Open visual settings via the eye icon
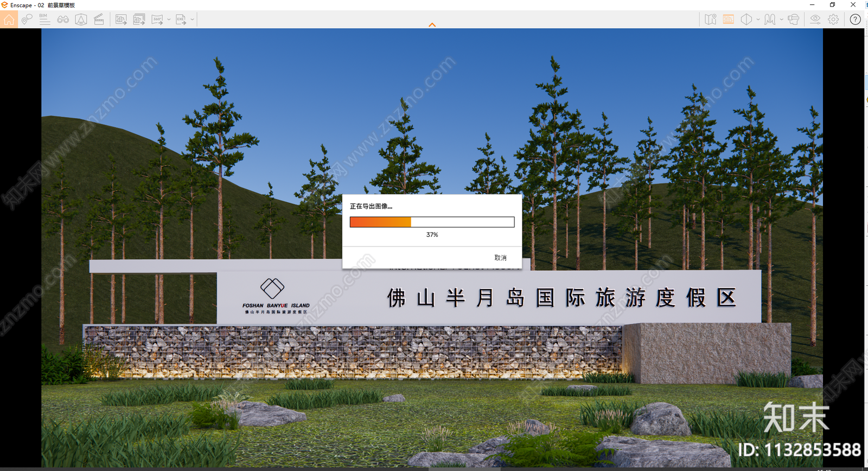868x471 pixels. pos(815,20)
